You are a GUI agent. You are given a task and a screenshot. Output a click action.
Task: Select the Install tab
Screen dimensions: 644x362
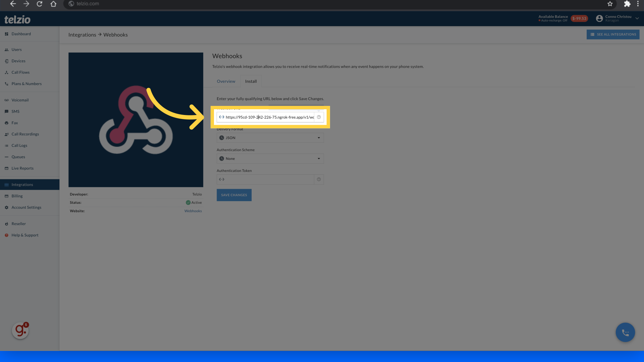coord(251,81)
